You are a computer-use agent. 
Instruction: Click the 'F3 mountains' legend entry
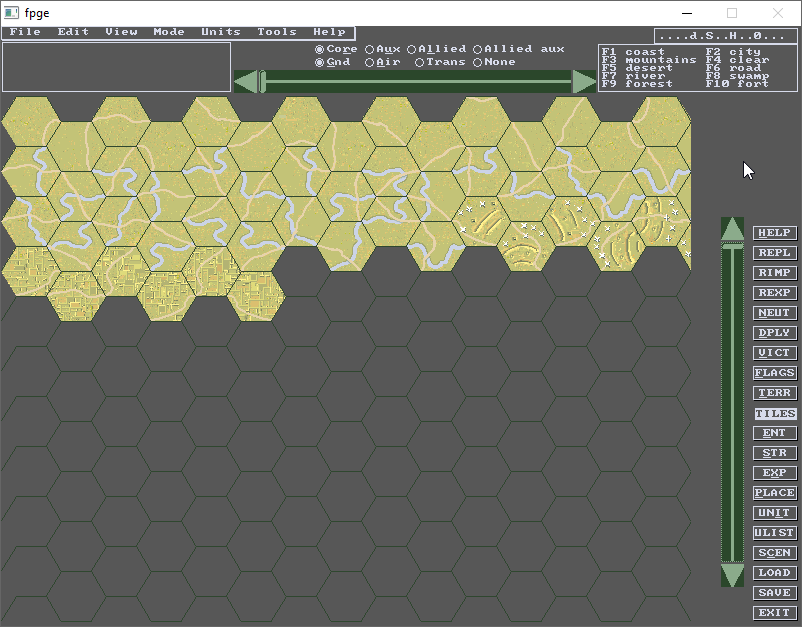pos(649,60)
